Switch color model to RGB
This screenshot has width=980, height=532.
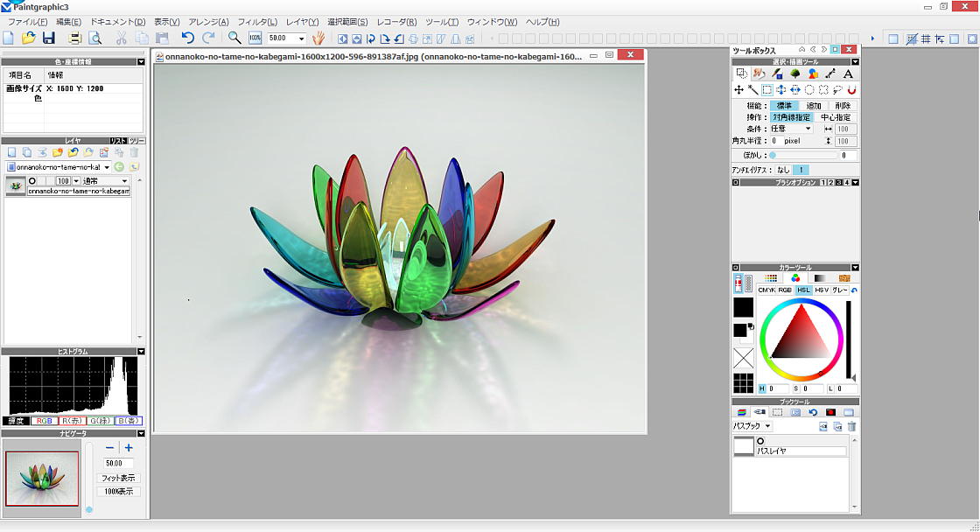[785, 290]
